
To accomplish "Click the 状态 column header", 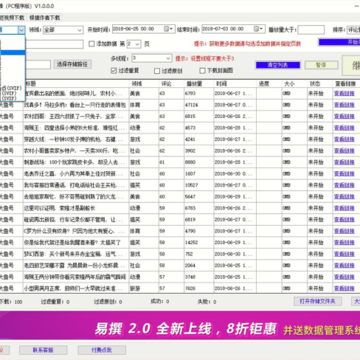I will pyautogui.click(x=320, y=84).
